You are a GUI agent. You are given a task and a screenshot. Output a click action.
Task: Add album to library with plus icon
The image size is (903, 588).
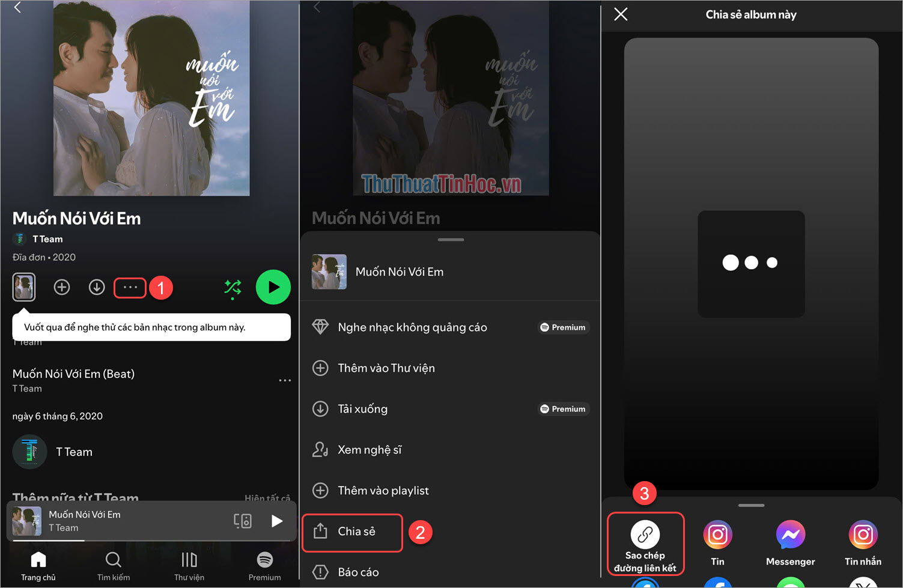tap(62, 287)
